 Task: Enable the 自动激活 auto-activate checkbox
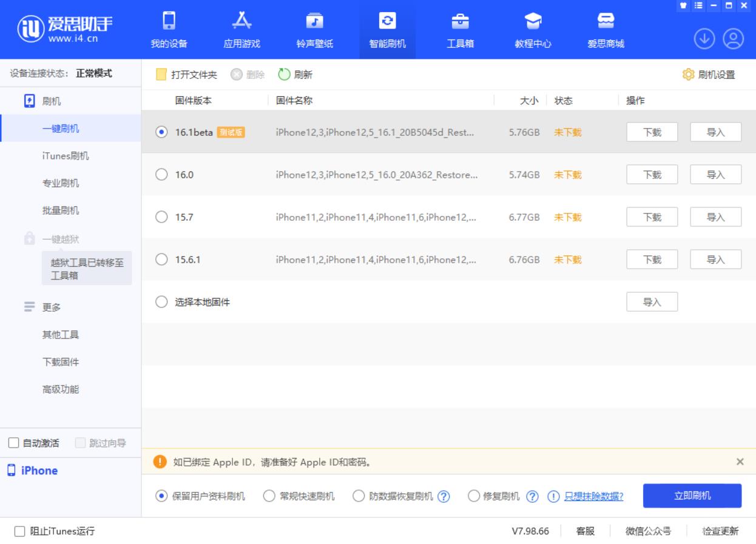13,443
